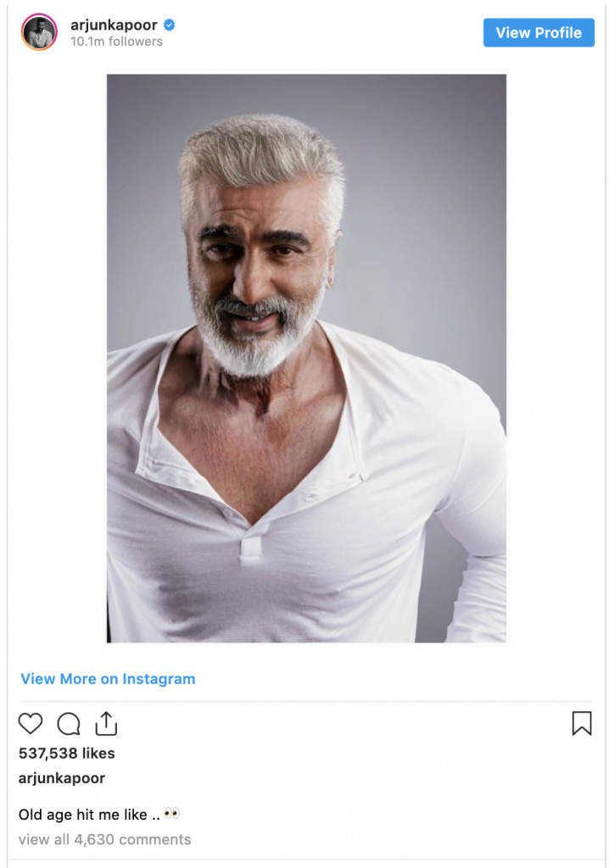Share the post using the upload arrow icon
The height and width of the screenshot is (868, 609).
point(106,723)
